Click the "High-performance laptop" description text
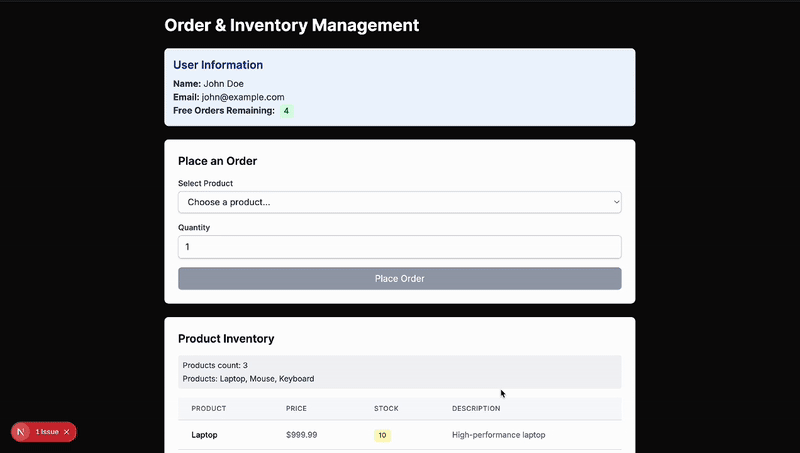 click(x=498, y=435)
